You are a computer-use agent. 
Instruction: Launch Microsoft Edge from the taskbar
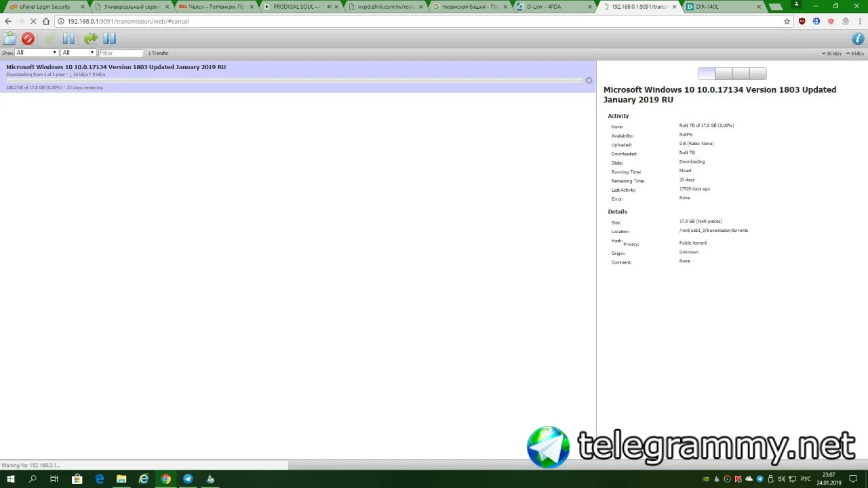click(x=100, y=479)
